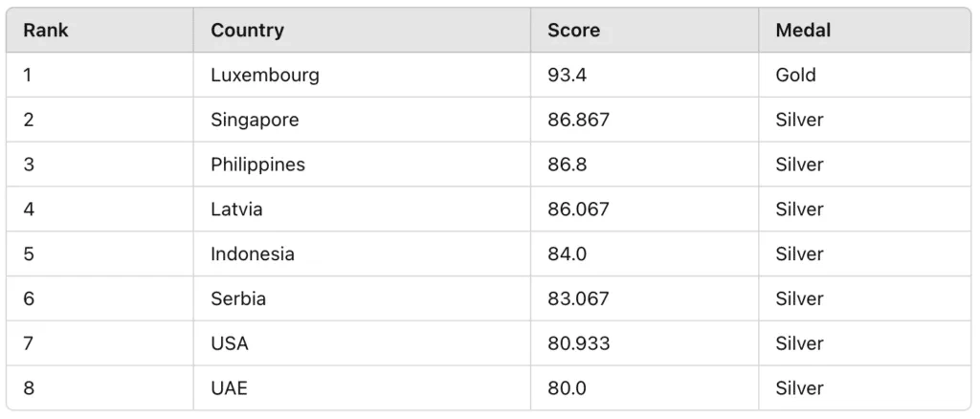Click the USA country cell
The height and width of the screenshot is (419, 980).
coord(230,343)
